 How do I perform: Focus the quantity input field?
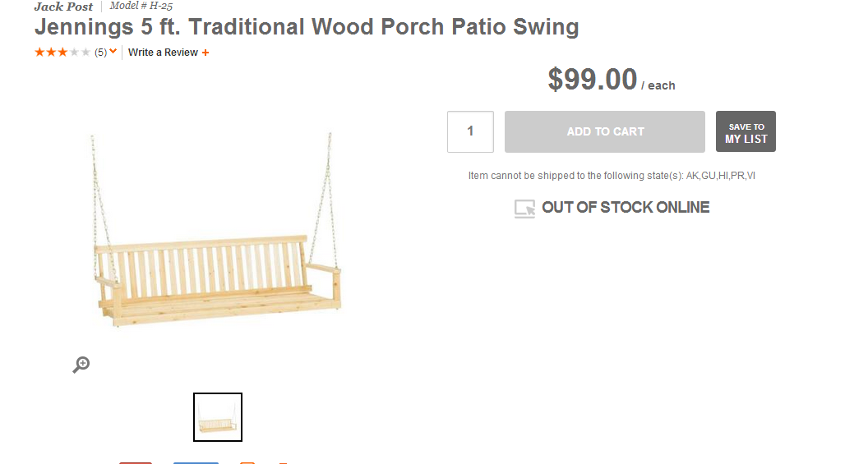[470, 131]
